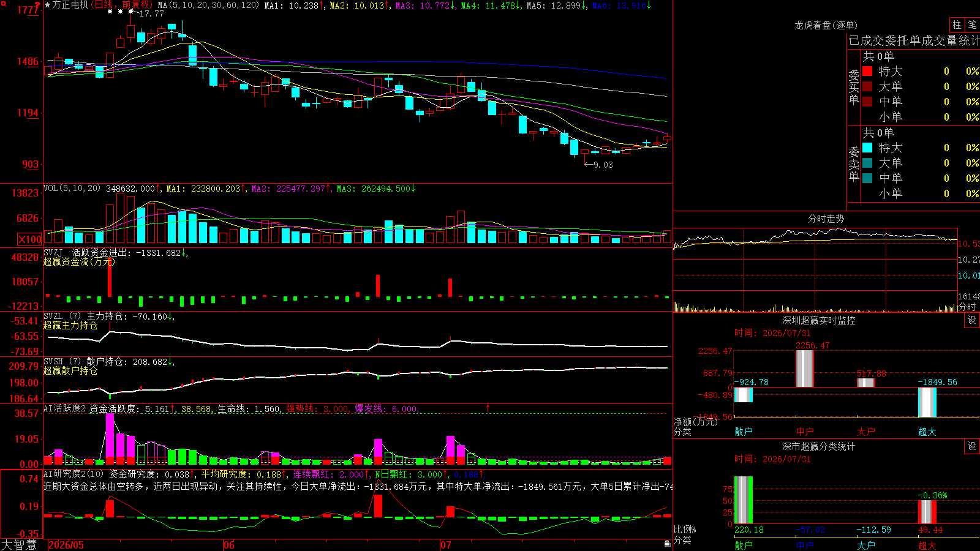Click the -0.36% label above the 超大 bar
This screenshot has width=980, height=551.
932,495
